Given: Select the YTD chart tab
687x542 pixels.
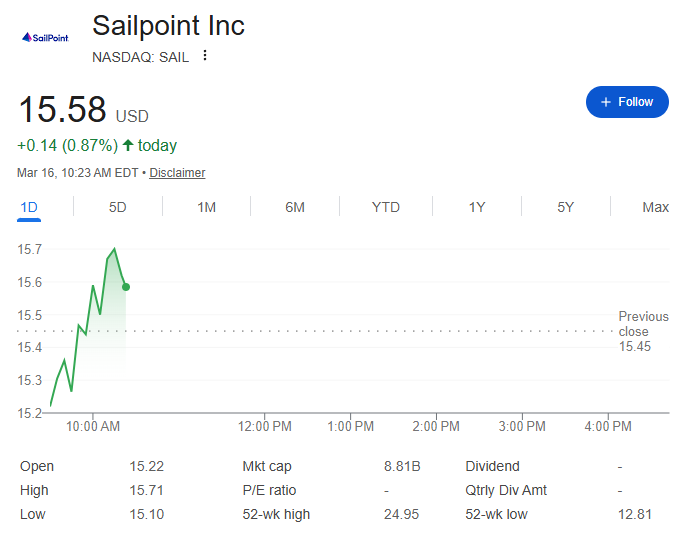Looking at the screenshot, I should [x=385, y=207].
